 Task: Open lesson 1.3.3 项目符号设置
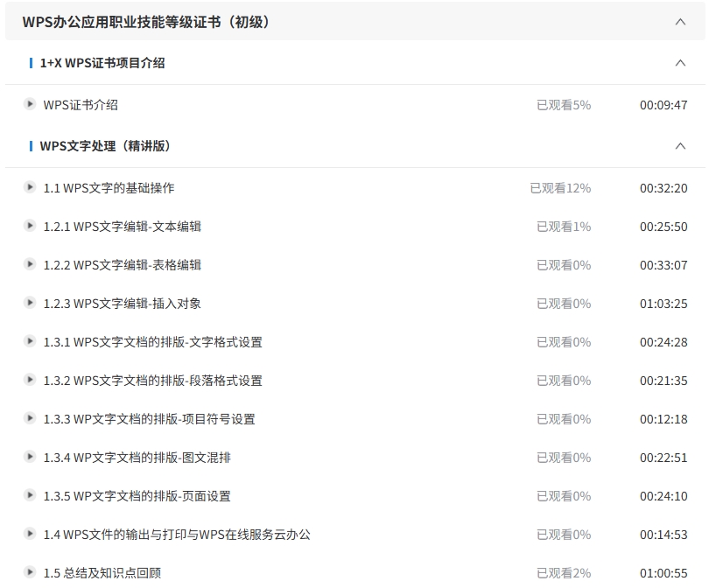click(149, 419)
